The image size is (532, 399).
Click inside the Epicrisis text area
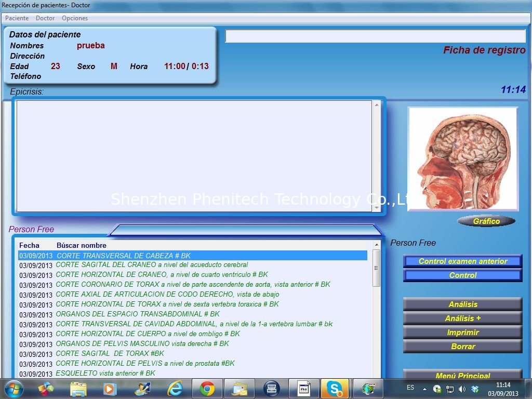(x=194, y=156)
